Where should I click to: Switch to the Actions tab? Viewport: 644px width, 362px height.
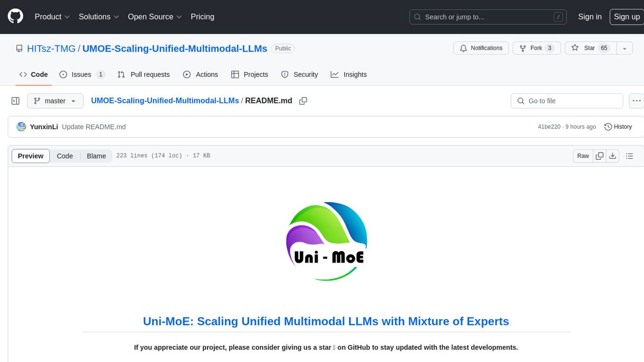[200, 74]
